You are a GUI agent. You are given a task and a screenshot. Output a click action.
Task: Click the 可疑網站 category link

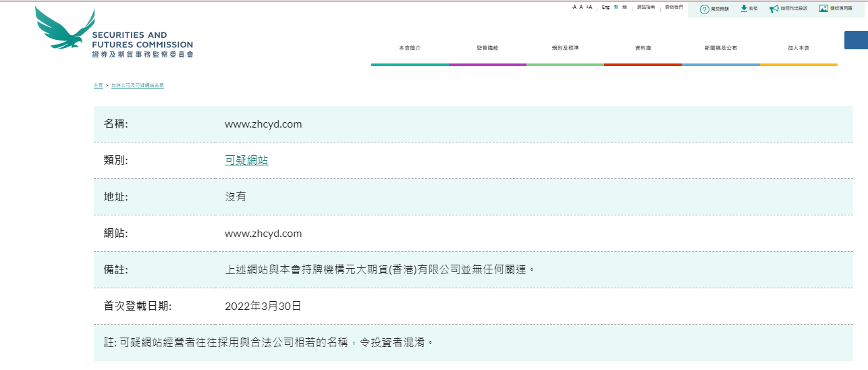(x=246, y=160)
